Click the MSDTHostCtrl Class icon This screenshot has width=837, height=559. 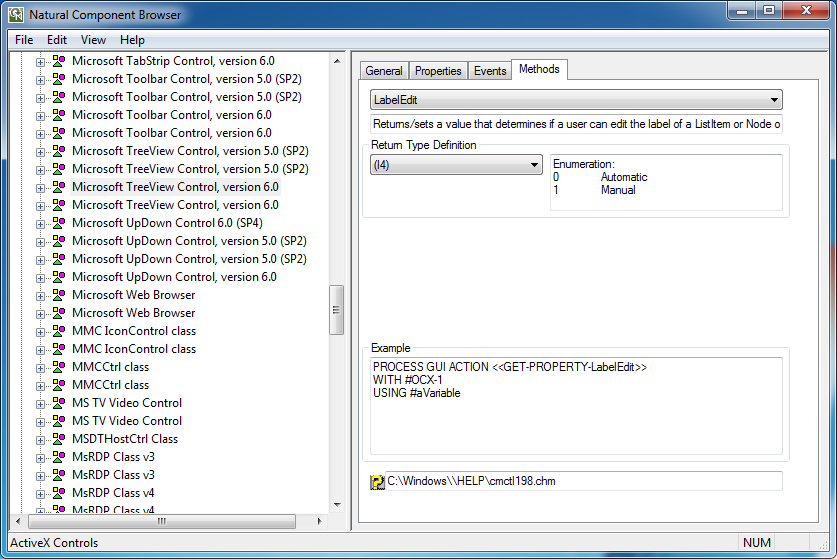(x=59, y=439)
